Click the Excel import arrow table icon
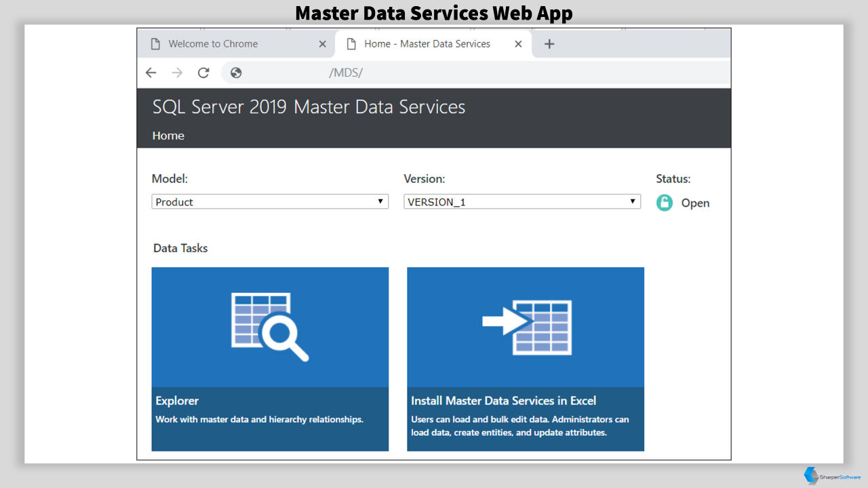The height and width of the screenshot is (488, 868). [x=527, y=327]
